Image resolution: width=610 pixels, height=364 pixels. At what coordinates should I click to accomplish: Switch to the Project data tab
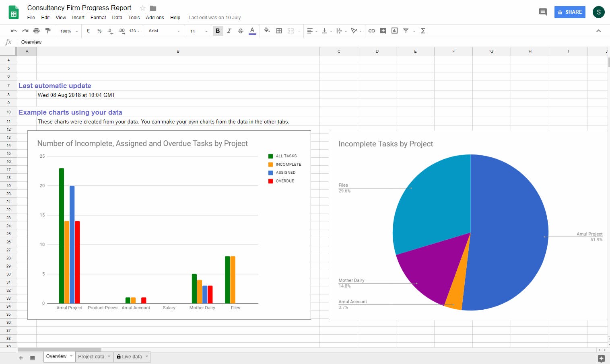91,357
